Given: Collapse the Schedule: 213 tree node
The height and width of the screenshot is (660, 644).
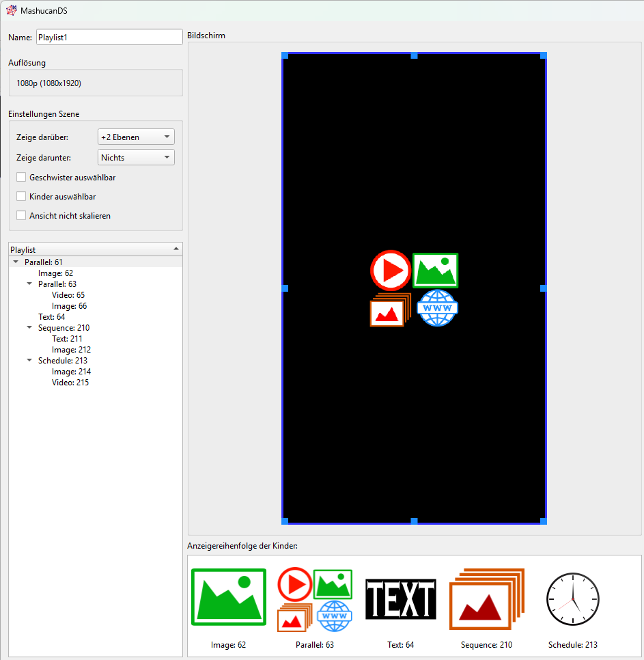Looking at the screenshot, I should (x=29, y=361).
